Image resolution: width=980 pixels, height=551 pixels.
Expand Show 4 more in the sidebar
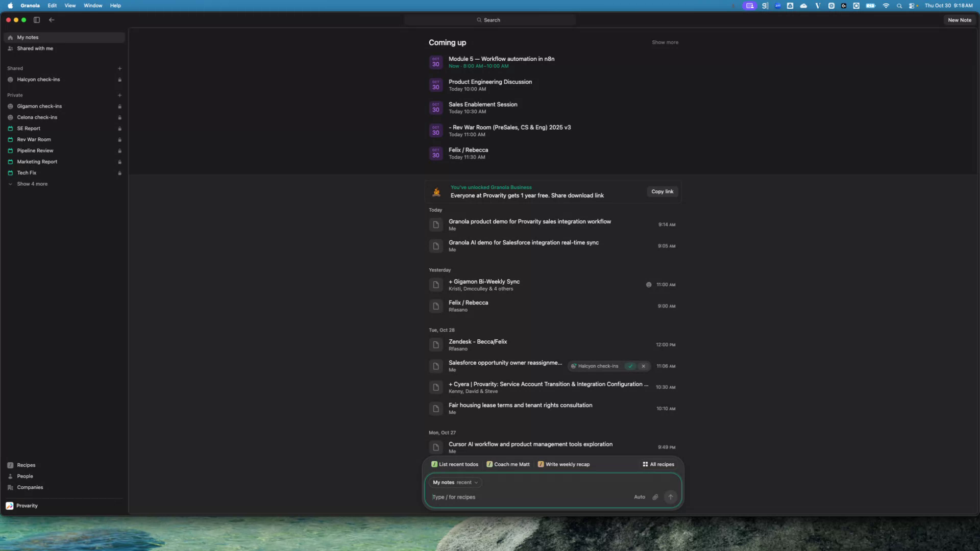pos(32,184)
